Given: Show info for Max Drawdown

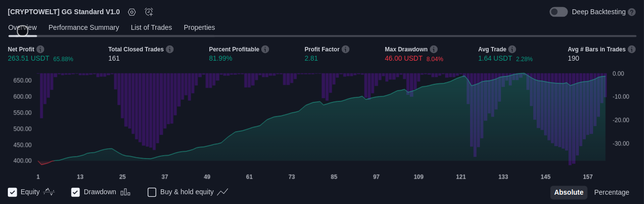Looking at the screenshot, I should (434, 49).
